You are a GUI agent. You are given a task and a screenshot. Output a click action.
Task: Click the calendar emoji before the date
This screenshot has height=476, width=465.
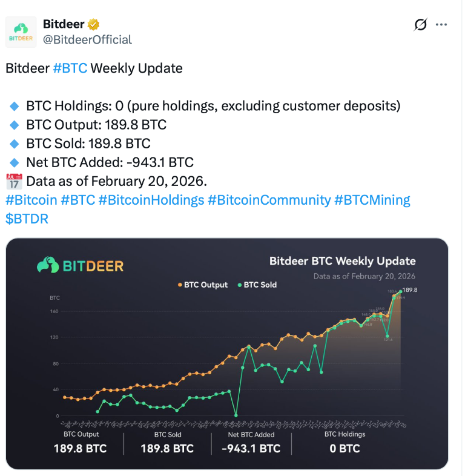14,181
